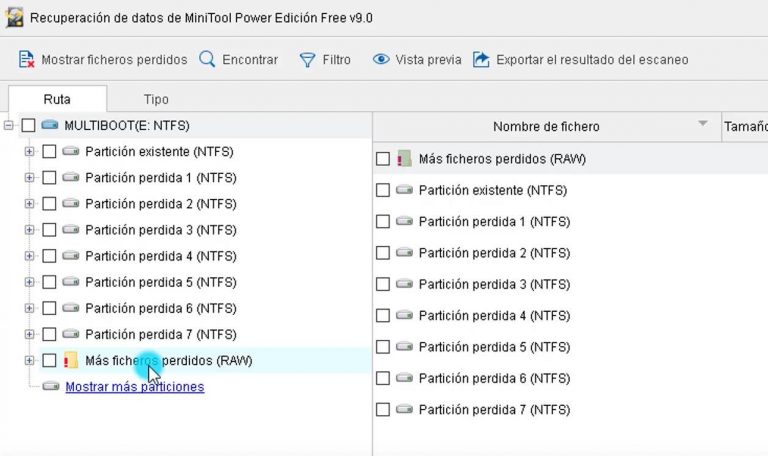
Task: Click drive icon of Partición perdida 3 in tree
Action: coord(71,229)
